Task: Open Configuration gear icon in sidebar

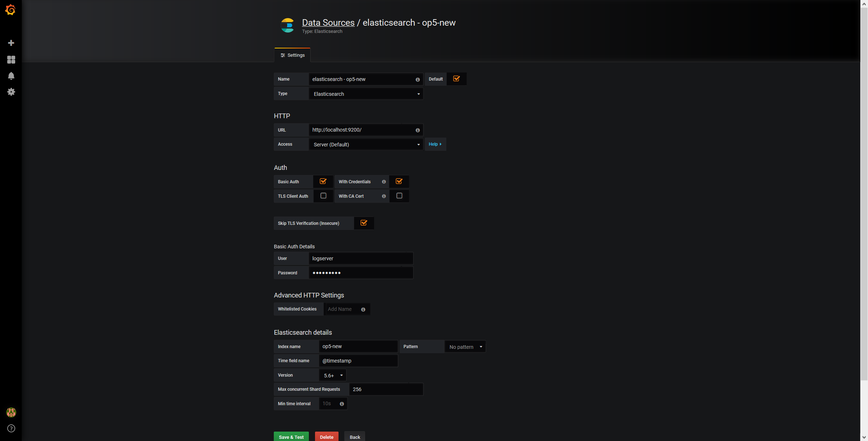Action: pyautogui.click(x=11, y=92)
